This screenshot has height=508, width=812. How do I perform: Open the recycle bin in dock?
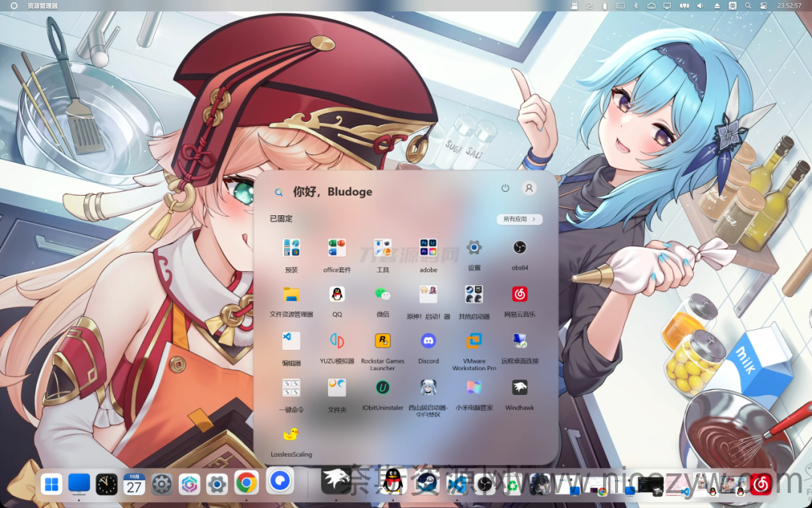[512, 485]
